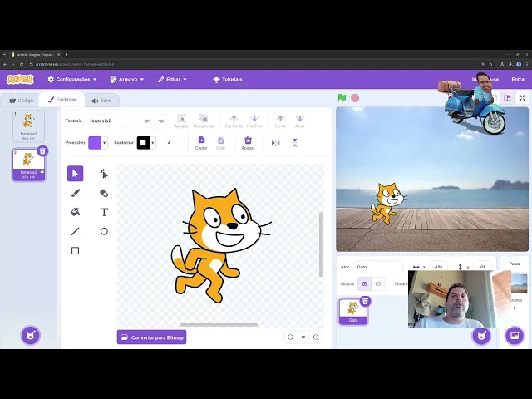Enter fullscreen stage mode
532x399 pixels.
(522, 98)
